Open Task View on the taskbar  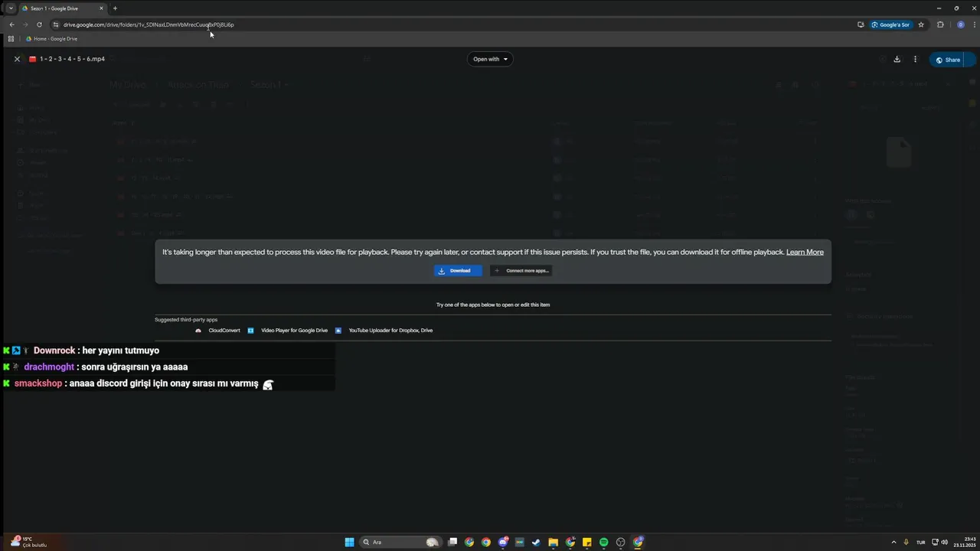click(x=452, y=543)
